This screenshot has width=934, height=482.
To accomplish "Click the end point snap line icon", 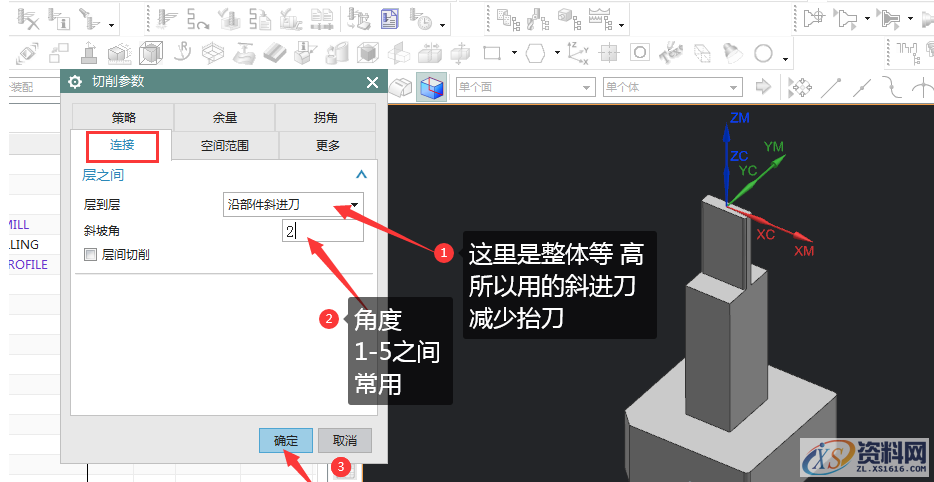I will [831, 88].
